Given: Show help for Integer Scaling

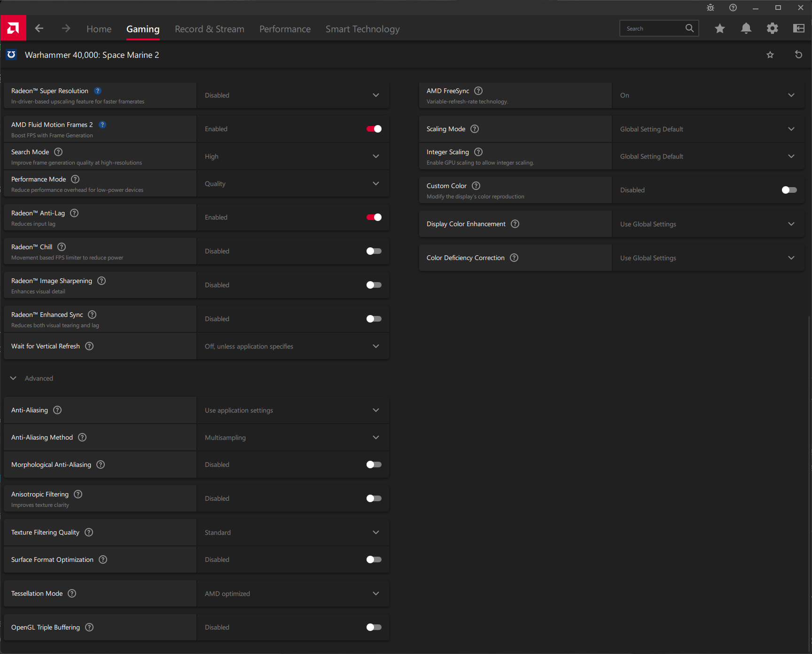Looking at the screenshot, I should point(478,152).
